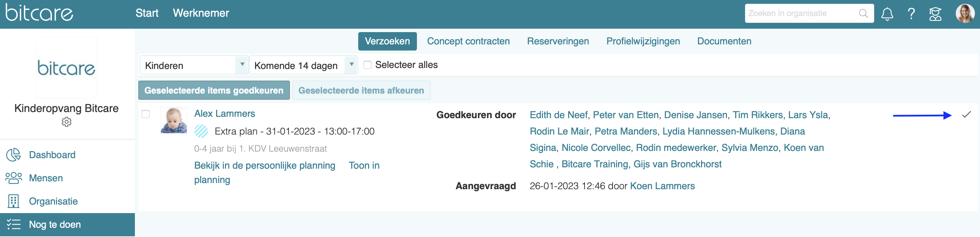Switch to the Reserveringen tab
Image resolution: width=980 pixels, height=237 pixels.
click(558, 41)
